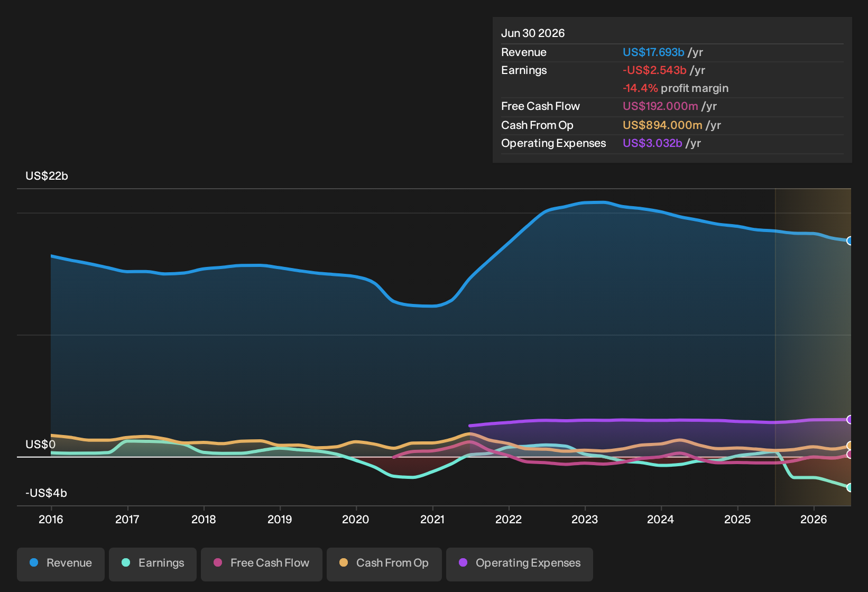This screenshot has height=592, width=868.
Task: Click the -US$2.543b earnings value
Action: 654,70
